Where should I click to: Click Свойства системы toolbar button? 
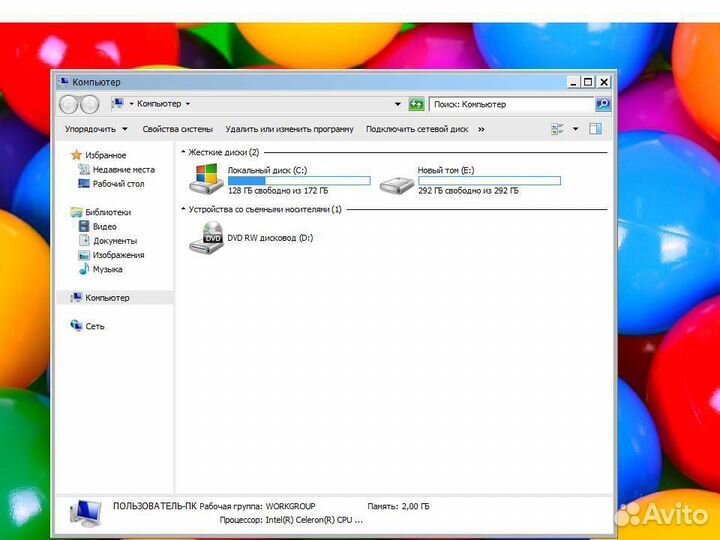click(x=178, y=129)
